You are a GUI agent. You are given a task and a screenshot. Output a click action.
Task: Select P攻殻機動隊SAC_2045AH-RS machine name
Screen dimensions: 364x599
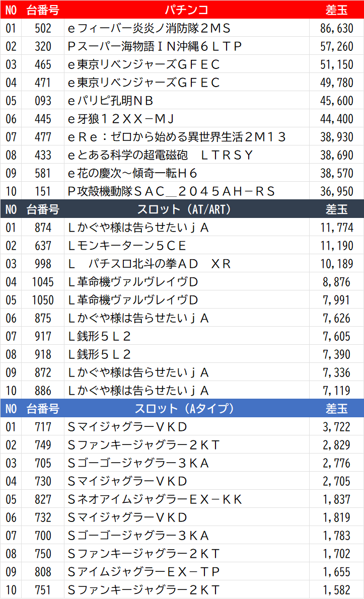click(171, 191)
